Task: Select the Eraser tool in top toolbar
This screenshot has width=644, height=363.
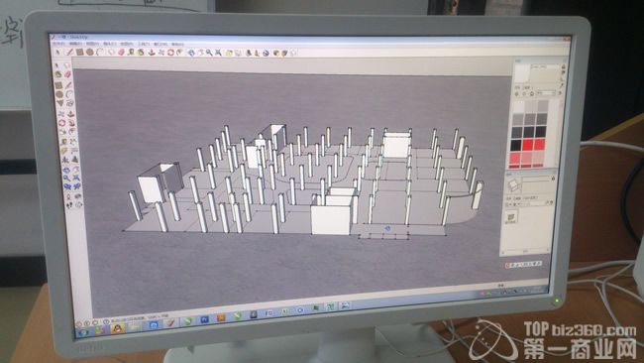Action: [x=121, y=53]
